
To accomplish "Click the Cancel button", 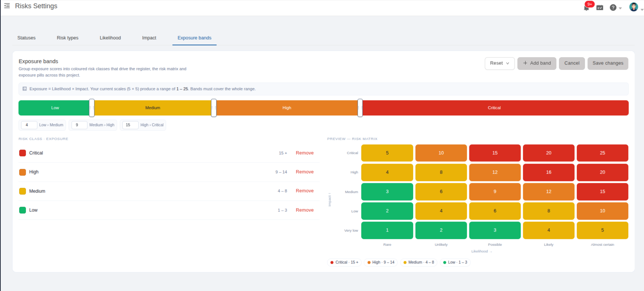I will tap(572, 63).
